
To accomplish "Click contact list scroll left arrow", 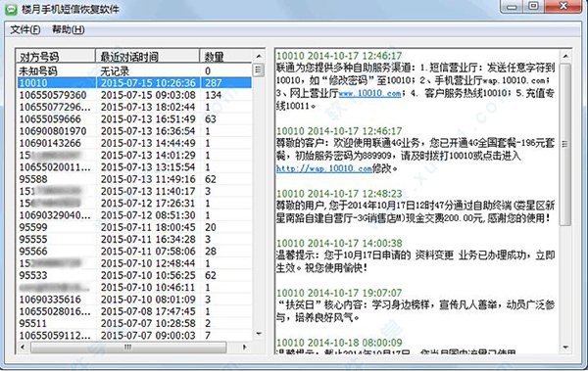I will [x=23, y=347].
